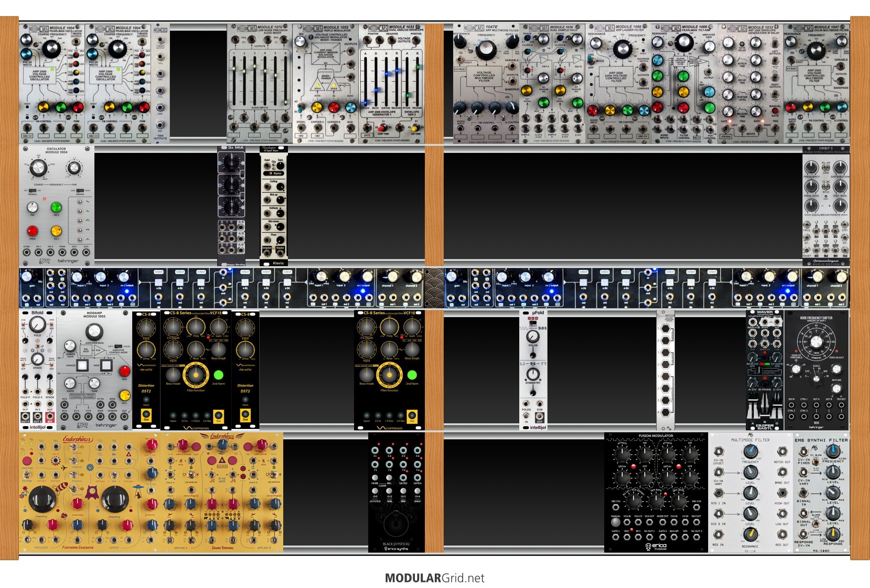Screen dimensions: 870x588
Task: Adjust the Mixture knob on Bode Frequency Shifter
Action: [x=836, y=388]
